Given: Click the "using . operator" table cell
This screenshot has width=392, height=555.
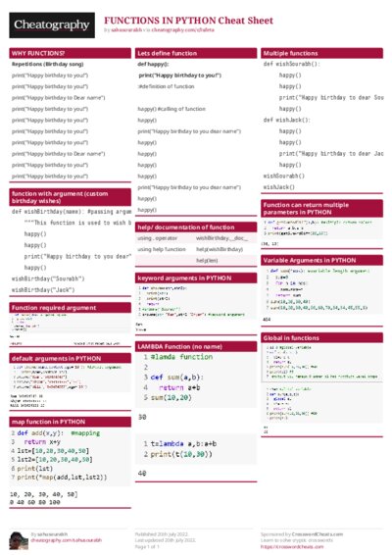Looking at the screenshot, I should [157, 238].
